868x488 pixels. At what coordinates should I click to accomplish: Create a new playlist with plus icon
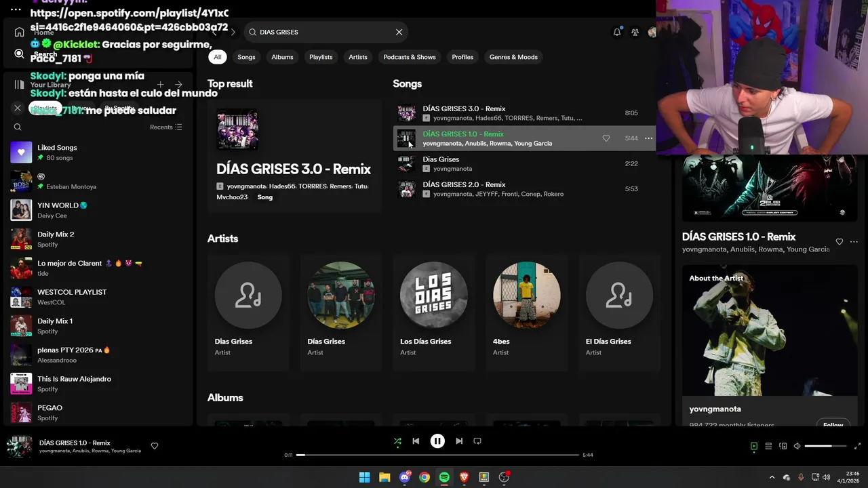pyautogui.click(x=161, y=85)
